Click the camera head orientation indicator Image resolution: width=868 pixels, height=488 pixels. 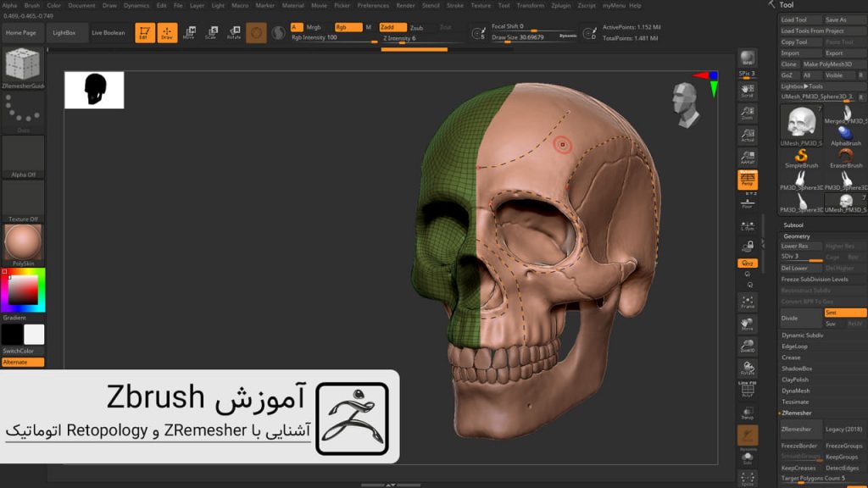tap(686, 105)
